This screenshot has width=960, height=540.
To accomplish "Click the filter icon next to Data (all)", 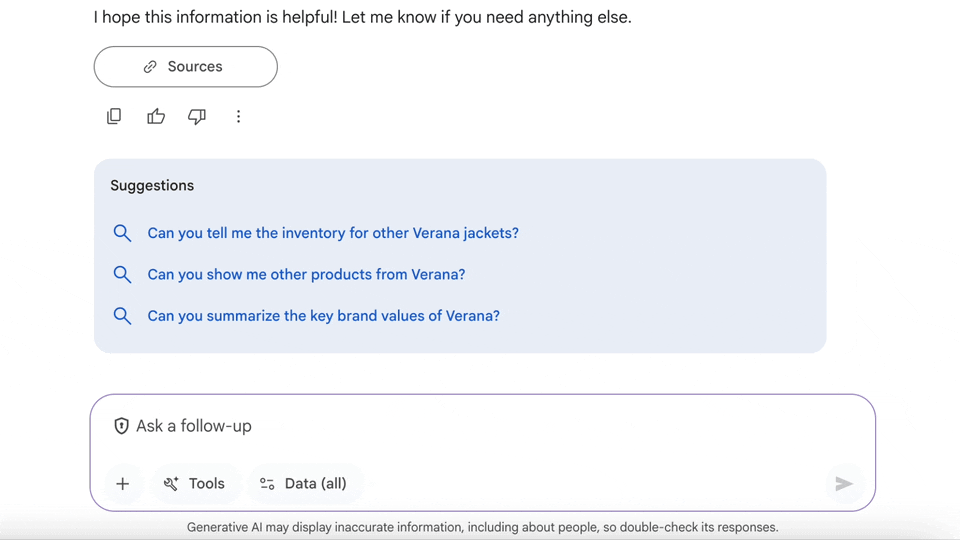I will (x=267, y=484).
